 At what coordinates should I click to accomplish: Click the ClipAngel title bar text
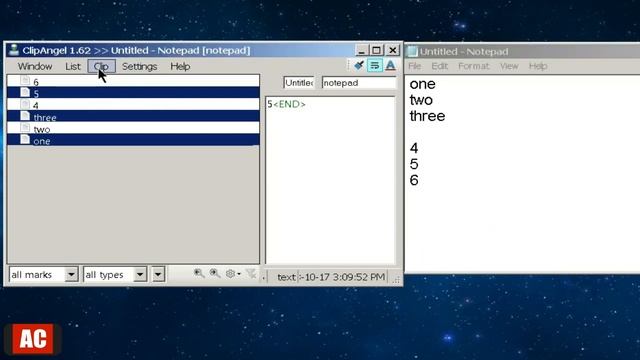(x=136, y=50)
